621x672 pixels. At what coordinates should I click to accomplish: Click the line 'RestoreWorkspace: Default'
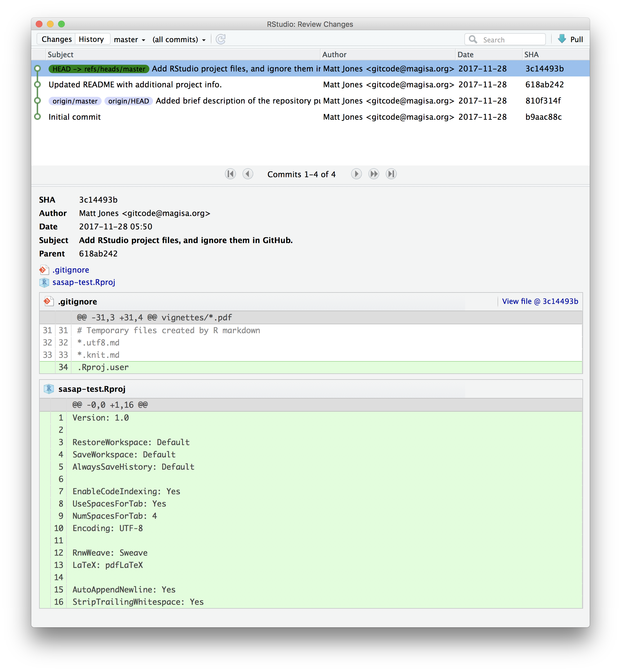311,442
